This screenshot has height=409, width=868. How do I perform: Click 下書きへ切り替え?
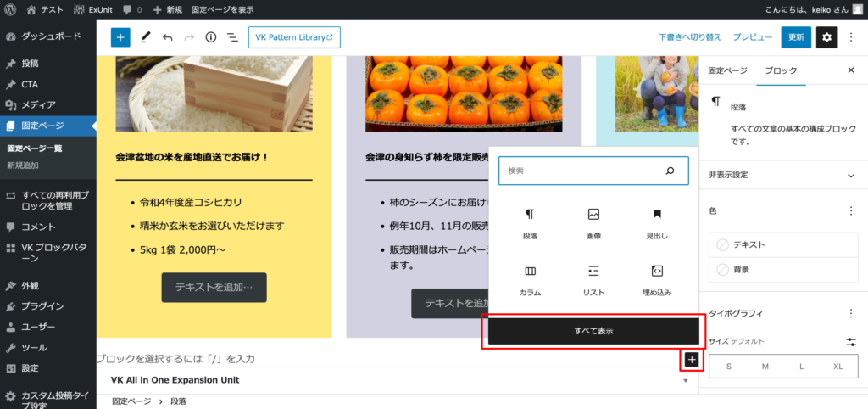(690, 37)
